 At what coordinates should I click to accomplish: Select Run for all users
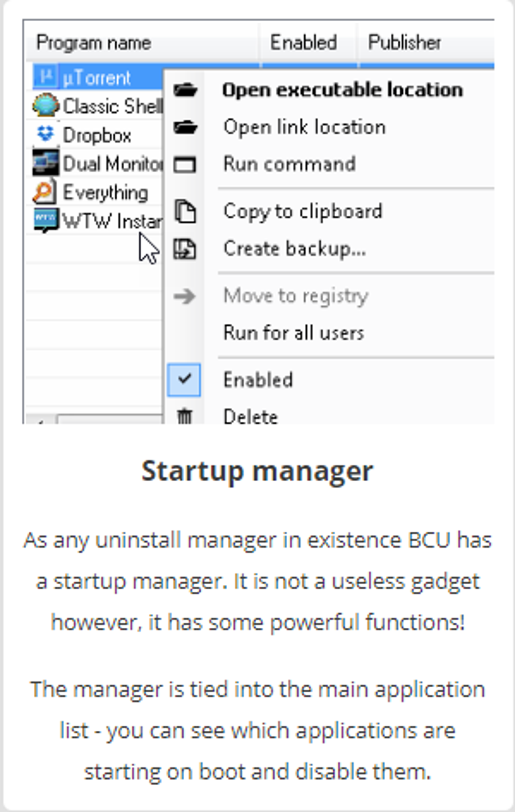[293, 333]
